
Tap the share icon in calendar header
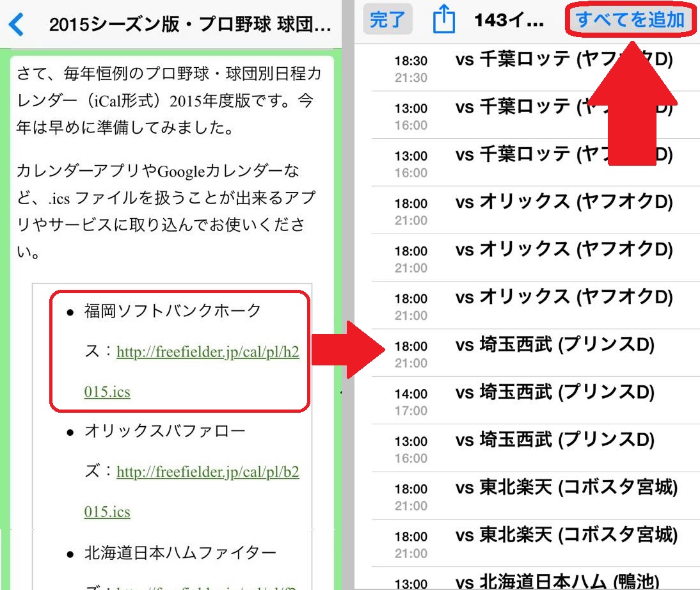tap(444, 19)
